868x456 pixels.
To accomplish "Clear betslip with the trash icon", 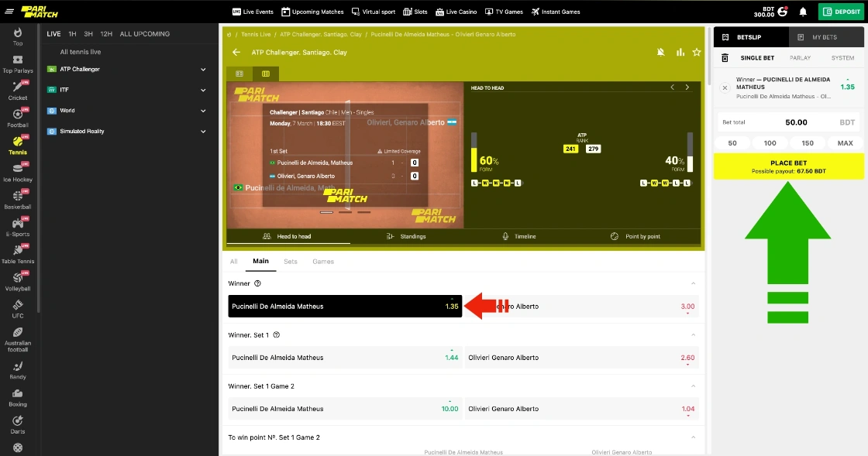I will pyautogui.click(x=725, y=58).
